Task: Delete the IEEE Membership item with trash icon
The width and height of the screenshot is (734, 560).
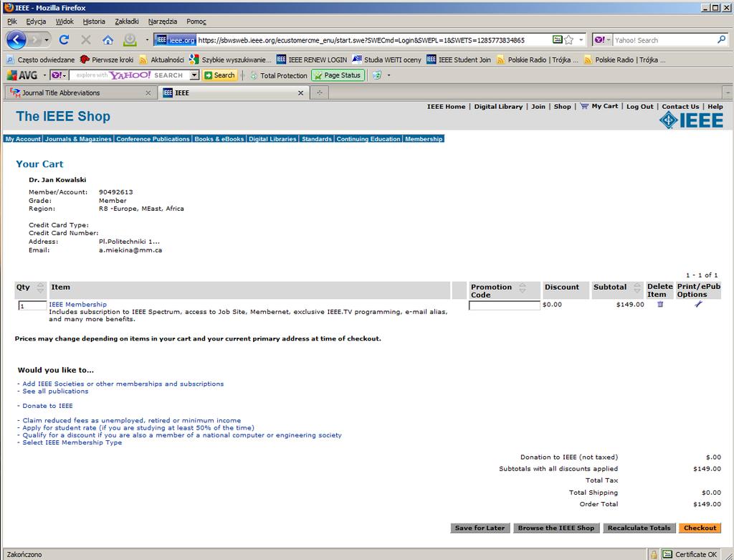Action: pos(660,304)
